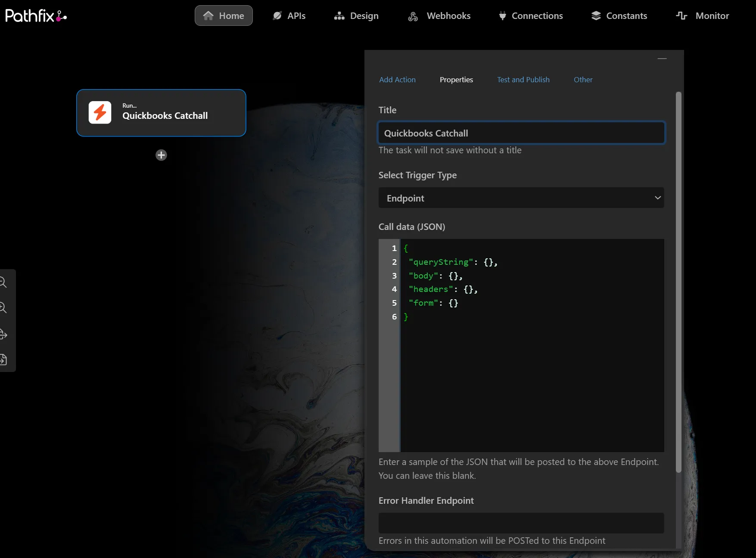Click the "Call data (JSON)" label
This screenshot has width=756, height=558.
click(412, 227)
